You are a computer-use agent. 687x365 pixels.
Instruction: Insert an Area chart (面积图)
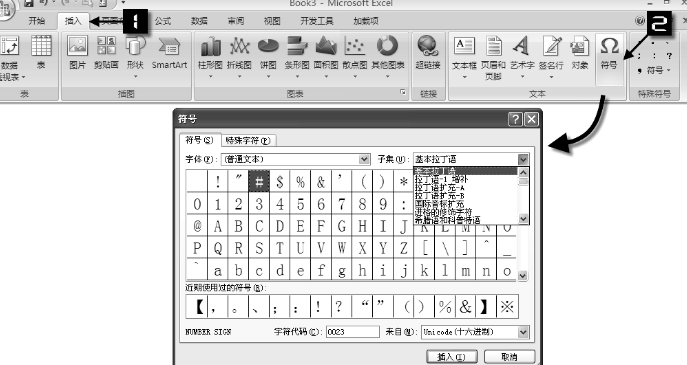pyautogui.click(x=326, y=57)
